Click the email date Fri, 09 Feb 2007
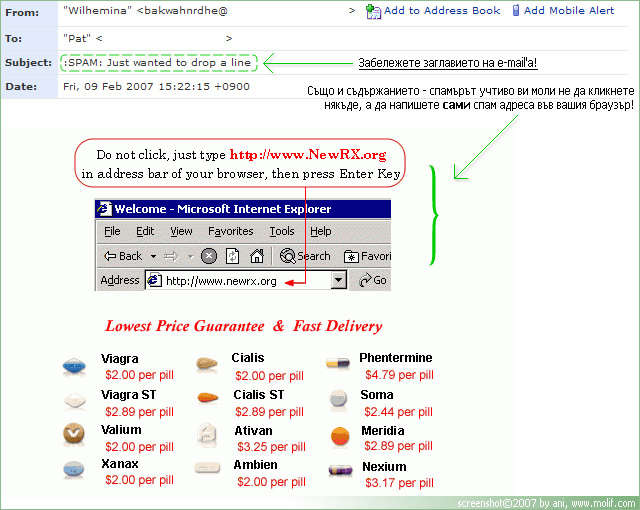The image size is (640, 510). pyautogui.click(x=156, y=86)
